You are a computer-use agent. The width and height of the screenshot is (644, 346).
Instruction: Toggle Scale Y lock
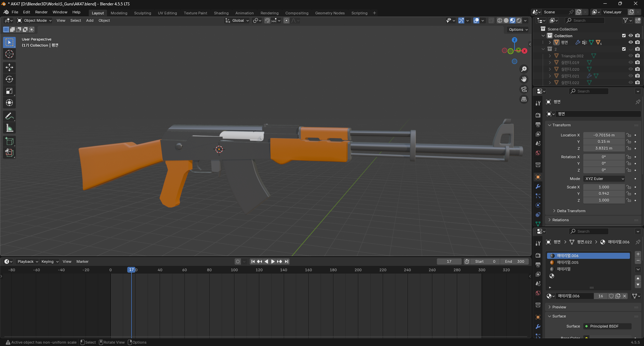(x=629, y=194)
